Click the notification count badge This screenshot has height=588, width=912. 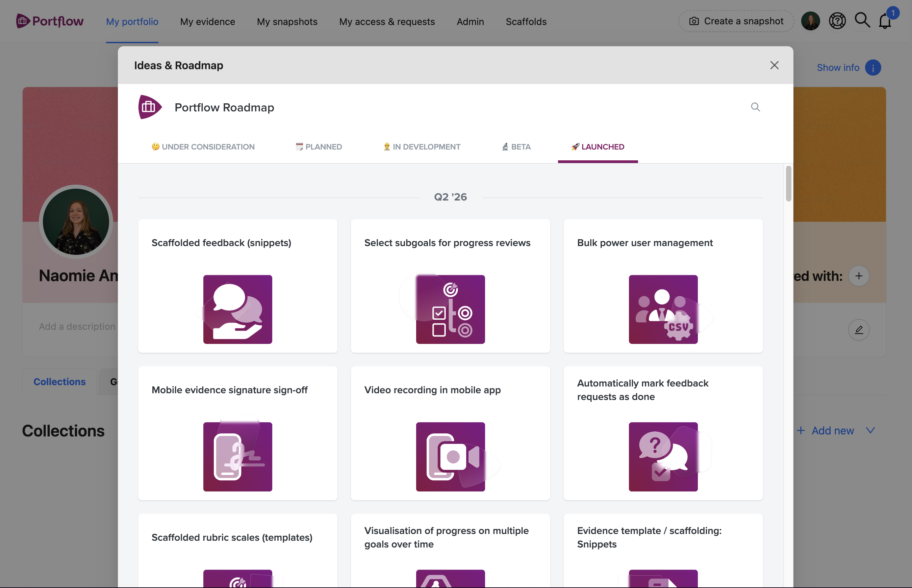pos(893,13)
